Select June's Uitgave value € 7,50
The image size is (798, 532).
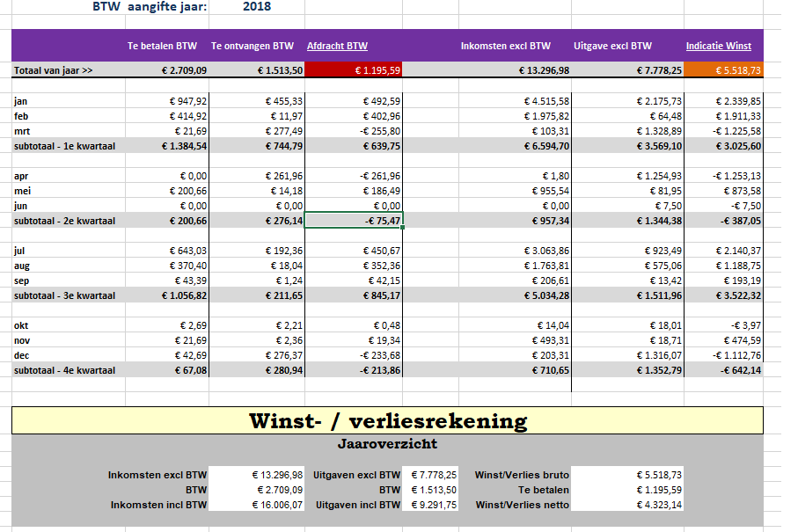click(668, 206)
